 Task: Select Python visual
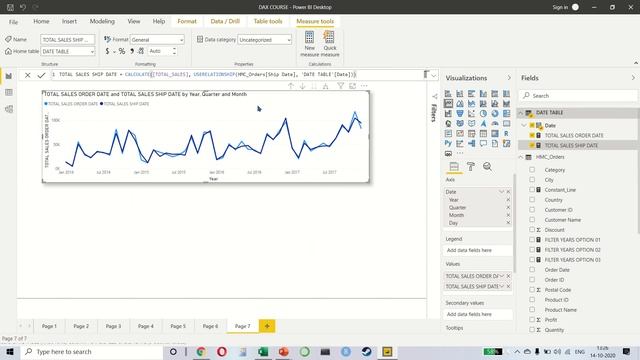pos(448,143)
